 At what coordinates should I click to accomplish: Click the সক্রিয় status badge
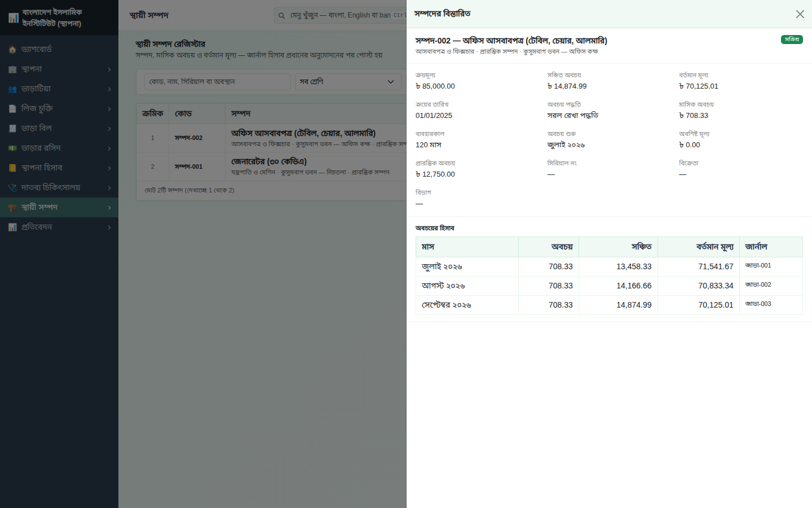tap(792, 40)
